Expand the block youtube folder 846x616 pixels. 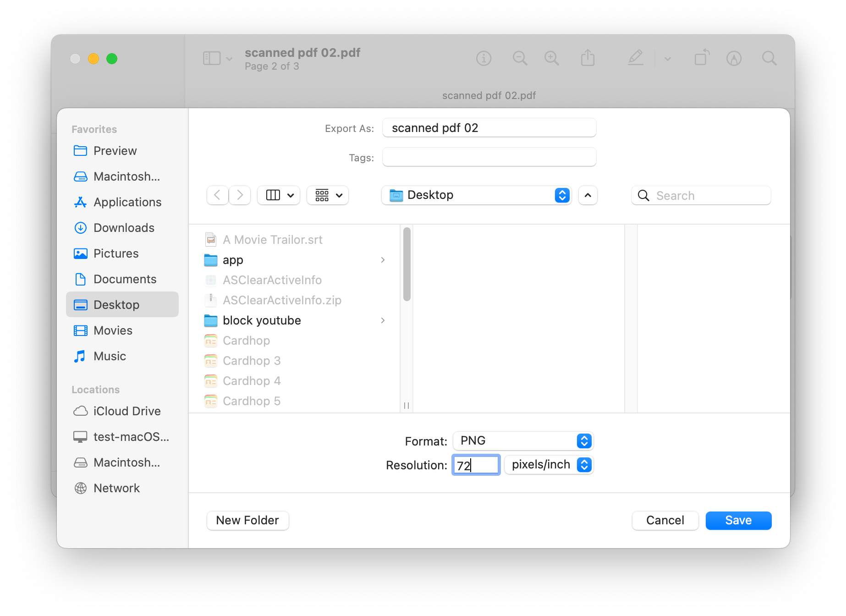click(383, 320)
